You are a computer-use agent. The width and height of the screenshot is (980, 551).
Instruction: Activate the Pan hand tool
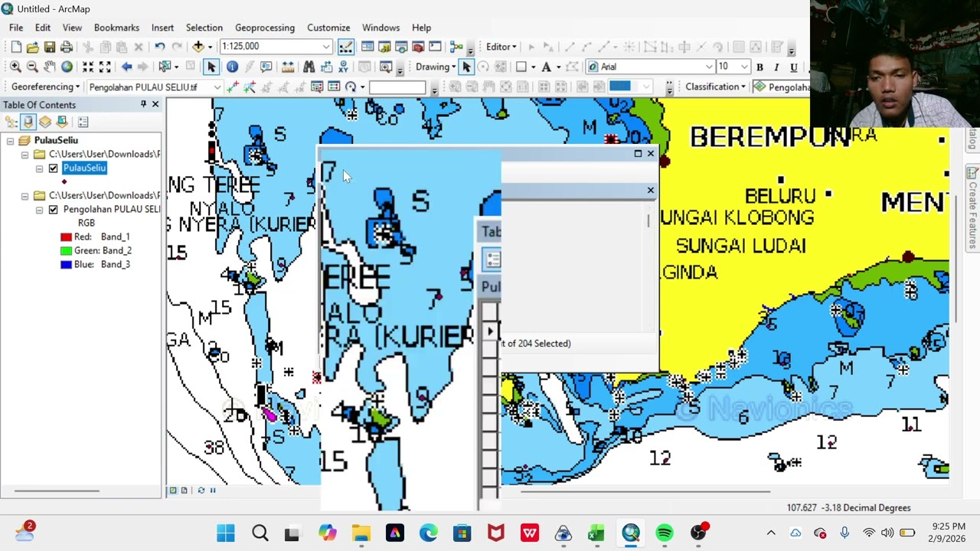pos(49,67)
